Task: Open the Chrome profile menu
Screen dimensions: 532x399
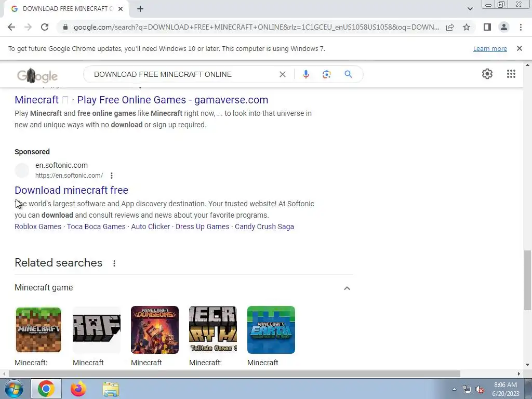Action: click(x=504, y=27)
